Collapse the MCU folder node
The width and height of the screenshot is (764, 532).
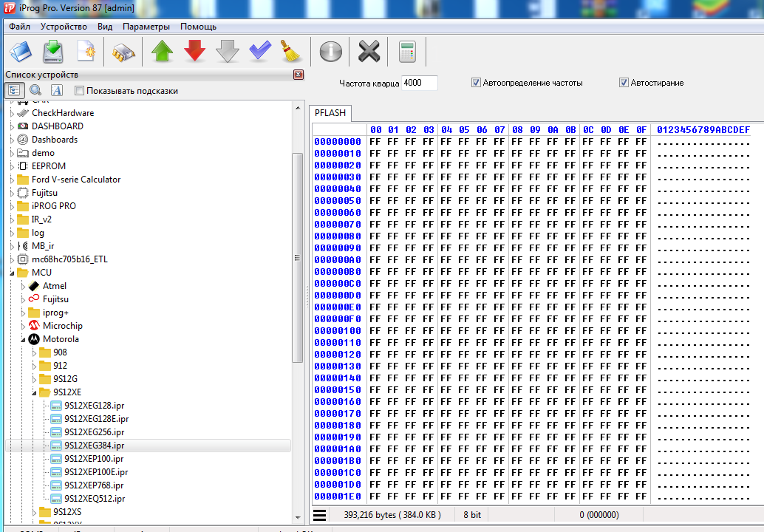(12, 273)
